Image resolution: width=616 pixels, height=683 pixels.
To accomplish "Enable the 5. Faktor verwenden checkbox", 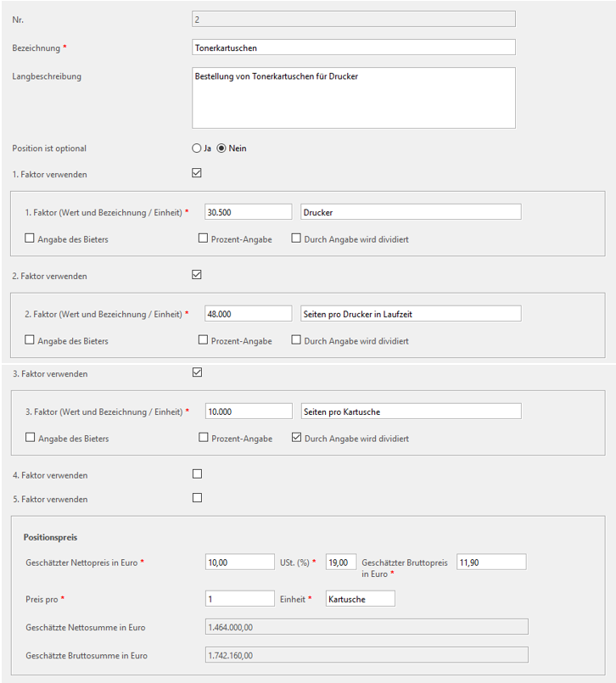I will [198, 498].
